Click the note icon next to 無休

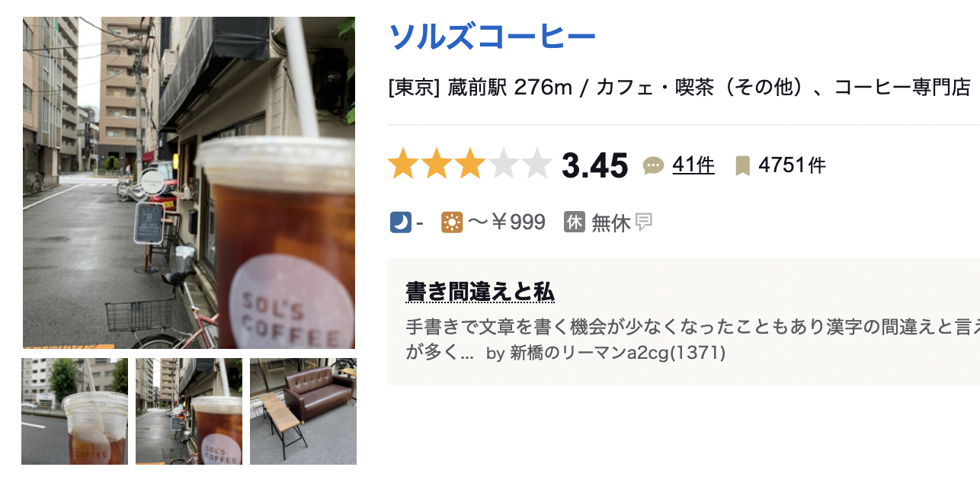644,222
